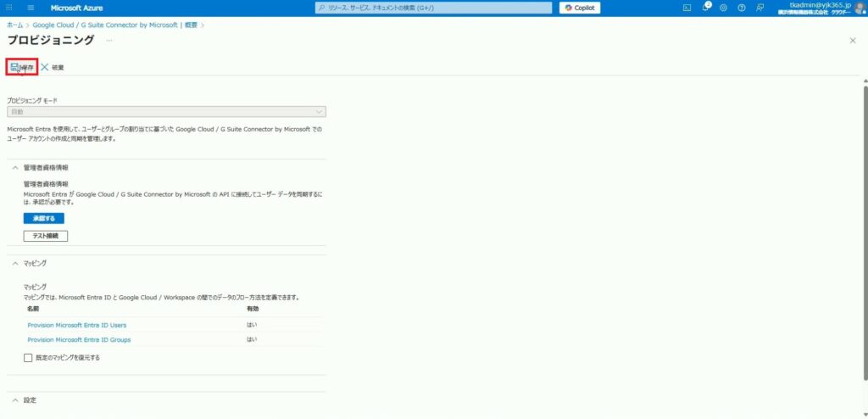868x419 pixels.
Task: Go to ホーム breadcrumb
Action: point(14,25)
